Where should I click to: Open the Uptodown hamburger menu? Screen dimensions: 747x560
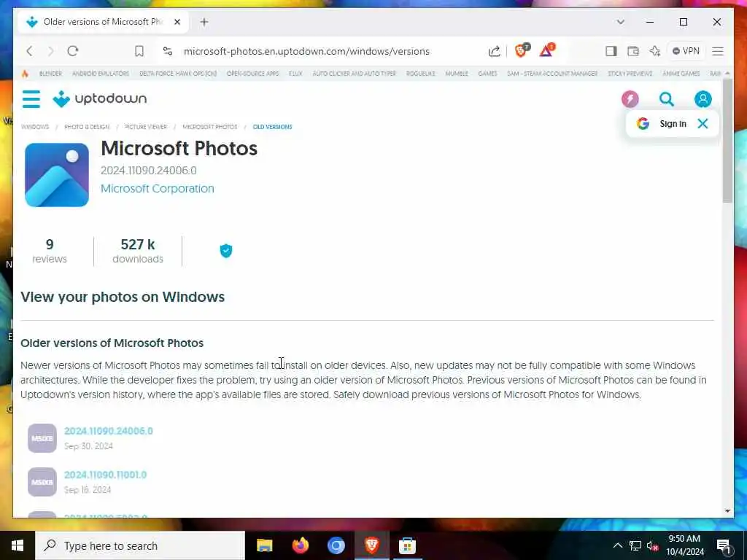pos(31,99)
